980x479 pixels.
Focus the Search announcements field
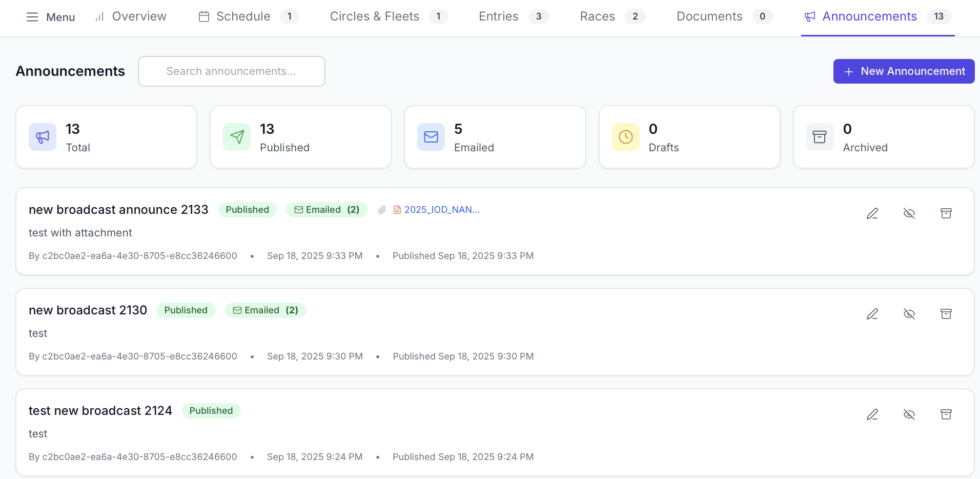232,71
